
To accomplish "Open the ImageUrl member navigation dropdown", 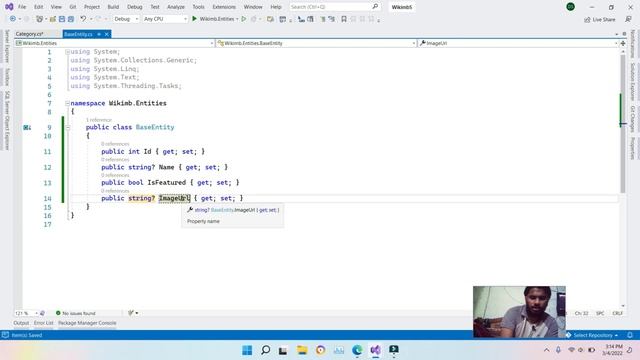I will [x=518, y=43].
